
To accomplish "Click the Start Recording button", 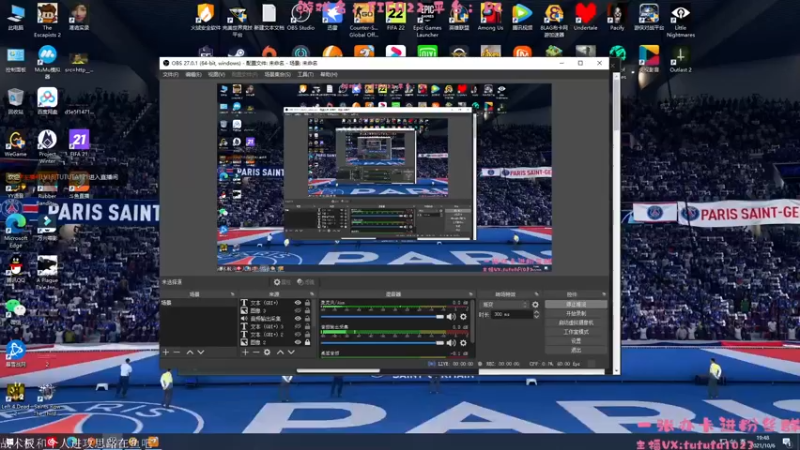I will [x=576, y=313].
